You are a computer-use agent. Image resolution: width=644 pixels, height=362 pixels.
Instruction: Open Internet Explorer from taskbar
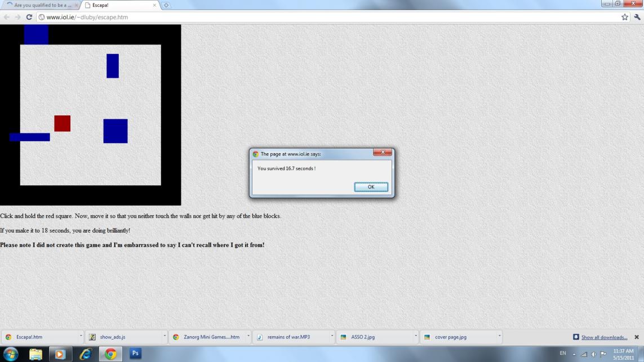click(85, 354)
